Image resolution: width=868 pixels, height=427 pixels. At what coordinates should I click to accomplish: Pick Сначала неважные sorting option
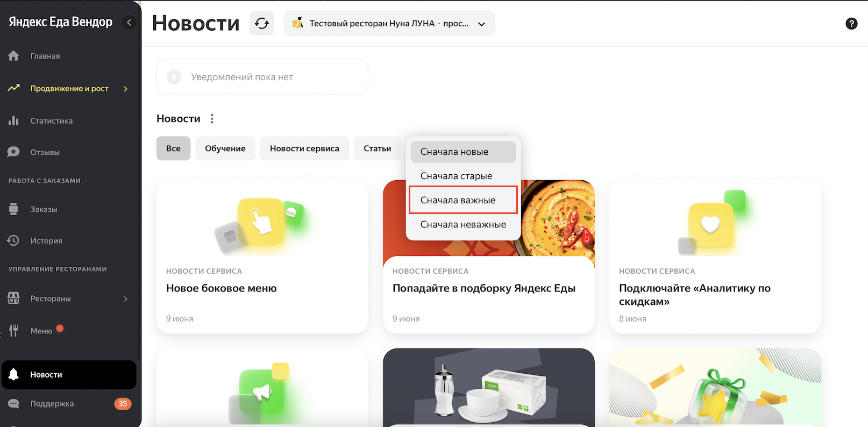click(463, 224)
